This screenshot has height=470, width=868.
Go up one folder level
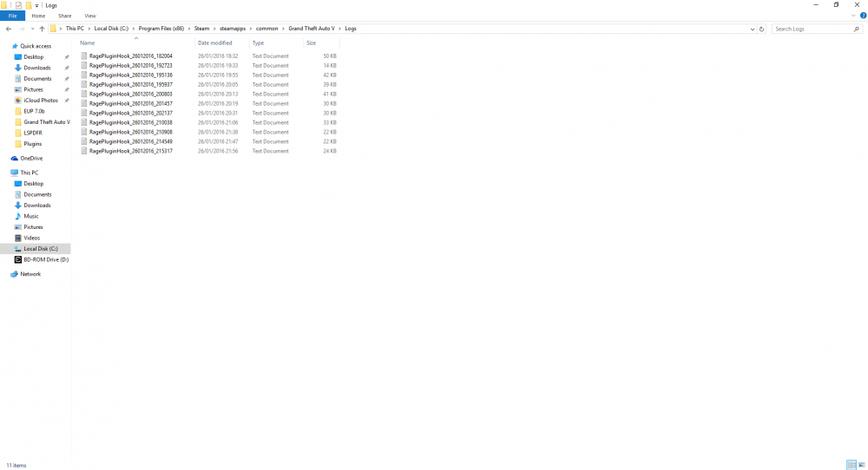[42, 29]
